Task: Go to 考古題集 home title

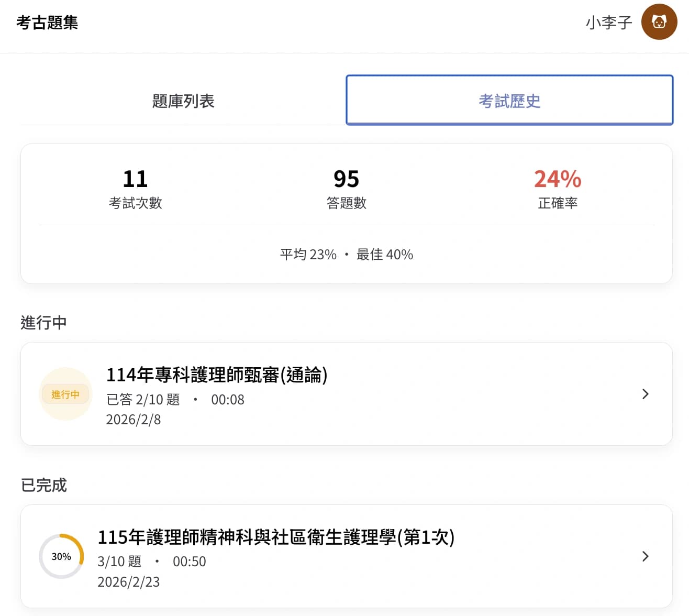Action: click(x=47, y=23)
